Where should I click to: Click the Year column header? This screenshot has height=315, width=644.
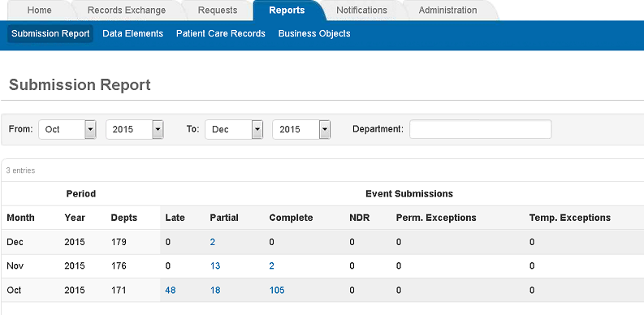(x=75, y=218)
